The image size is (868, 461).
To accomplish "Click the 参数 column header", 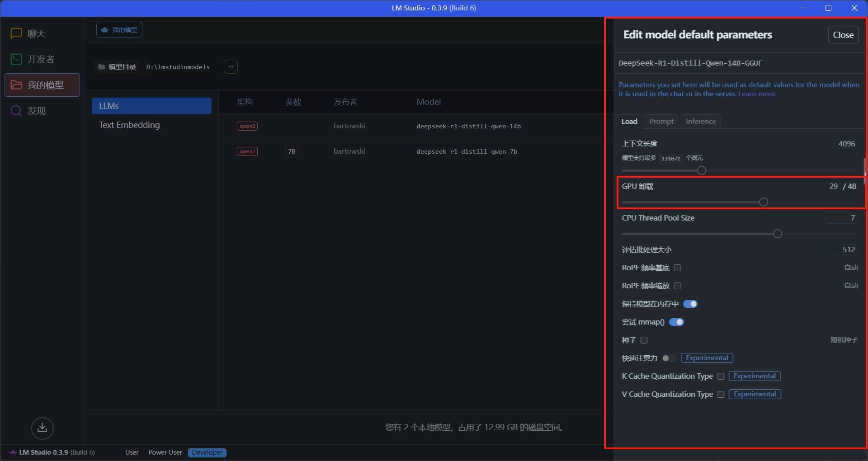I will pyautogui.click(x=293, y=102).
